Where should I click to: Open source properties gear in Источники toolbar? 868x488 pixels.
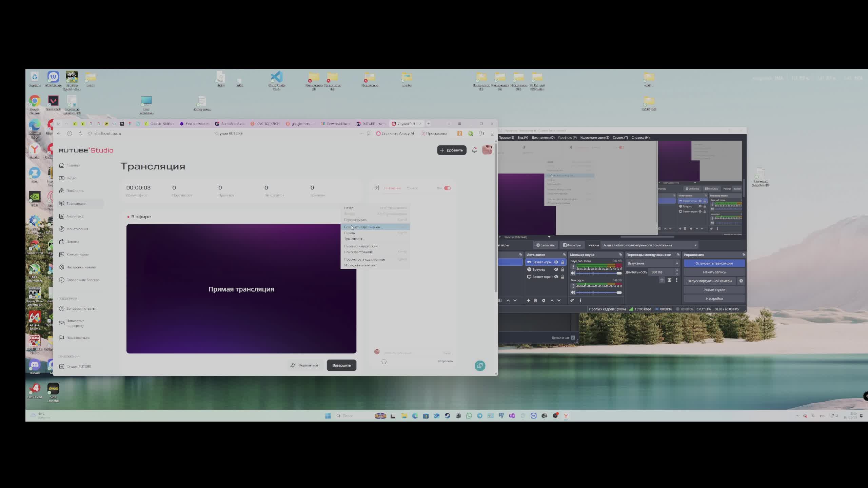coord(544,301)
